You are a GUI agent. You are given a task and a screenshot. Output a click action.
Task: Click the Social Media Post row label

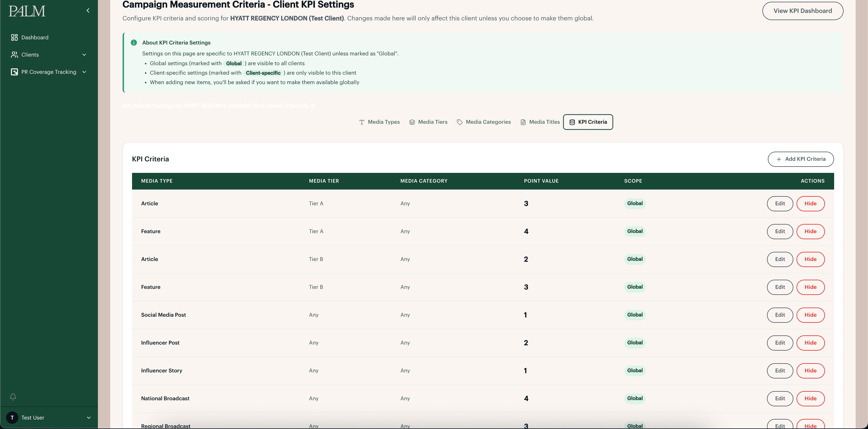pyautogui.click(x=163, y=315)
